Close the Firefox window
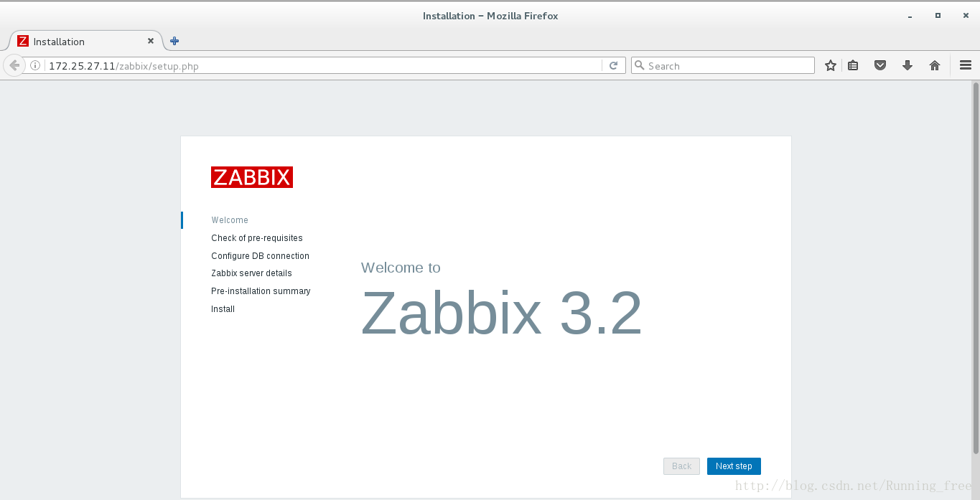 [x=964, y=15]
